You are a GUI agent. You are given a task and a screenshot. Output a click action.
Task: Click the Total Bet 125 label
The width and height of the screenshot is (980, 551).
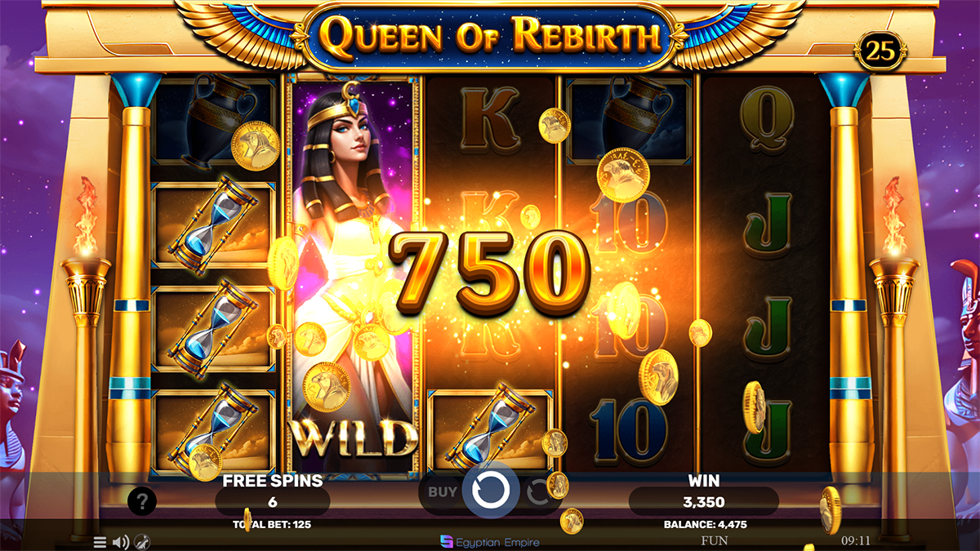[x=273, y=524]
